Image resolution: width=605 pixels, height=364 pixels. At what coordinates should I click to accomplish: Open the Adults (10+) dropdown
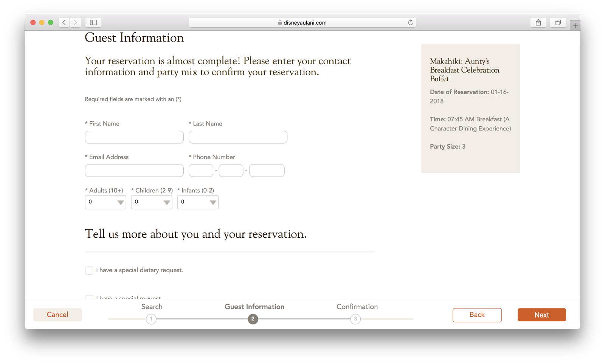tap(105, 202)
